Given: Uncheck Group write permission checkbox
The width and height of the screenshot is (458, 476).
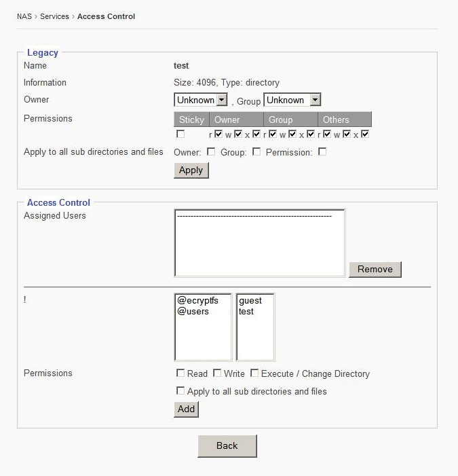Looking at the screenshot, I should tap(292, 134).
